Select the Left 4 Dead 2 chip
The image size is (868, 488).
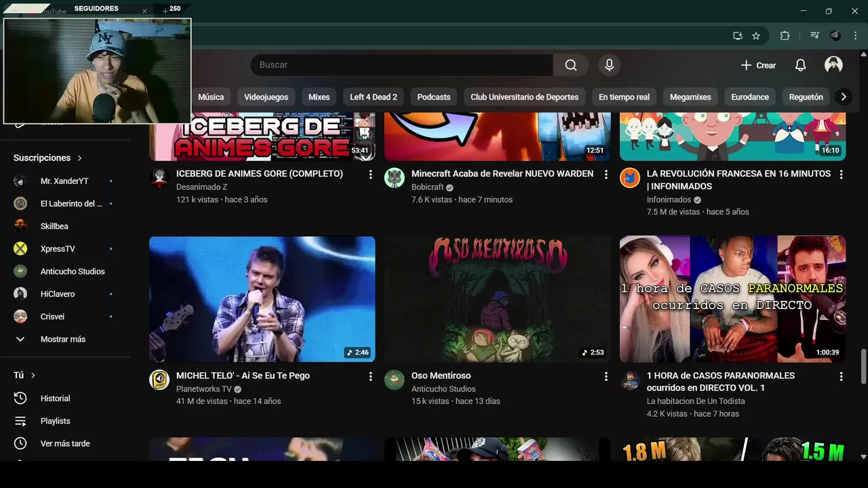coord(374,97)
